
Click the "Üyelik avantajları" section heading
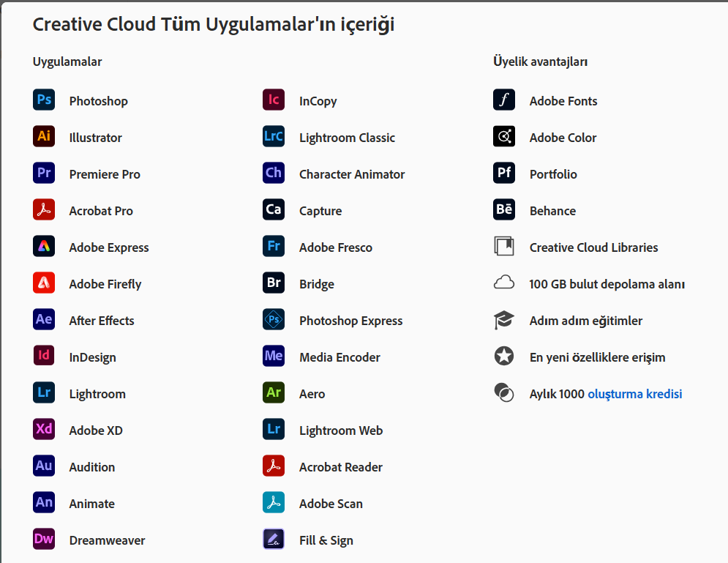(x=541, y=61)
